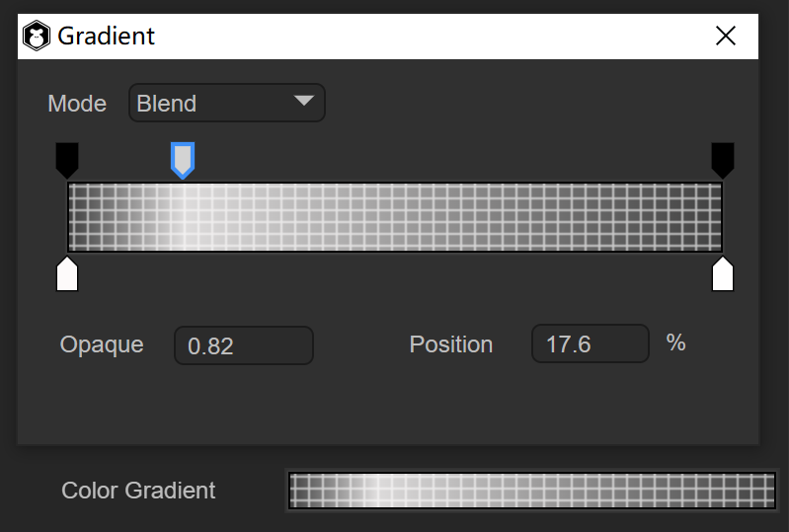Click the Position value field
Screen dimensions: 789x532
point(591,344)
